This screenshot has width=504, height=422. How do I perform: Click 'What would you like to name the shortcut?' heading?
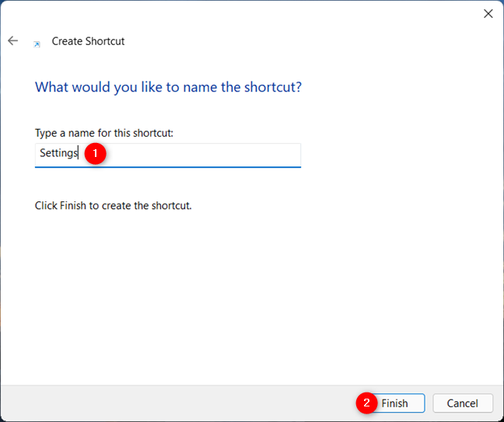click(168, 87)
